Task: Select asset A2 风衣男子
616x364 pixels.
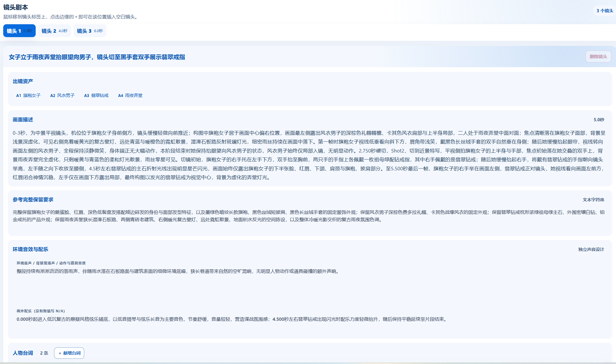Action: click(x=62, y=96)
